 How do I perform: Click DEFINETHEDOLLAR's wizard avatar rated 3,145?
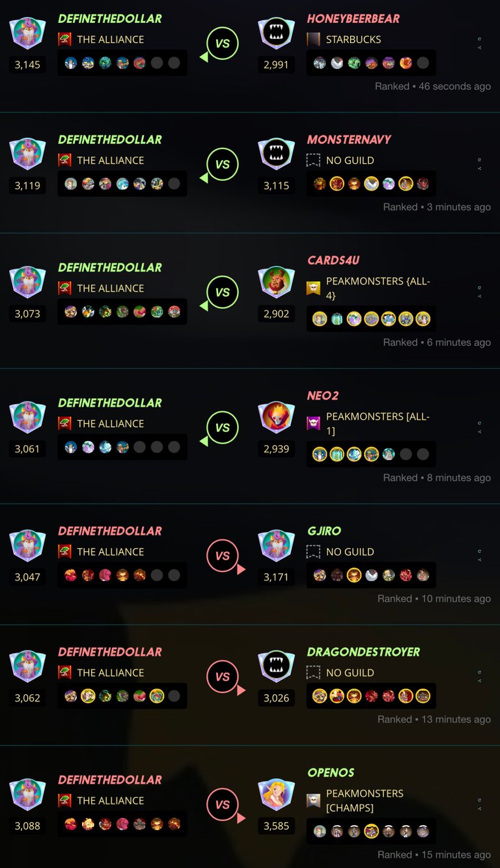tap(27, 33)
